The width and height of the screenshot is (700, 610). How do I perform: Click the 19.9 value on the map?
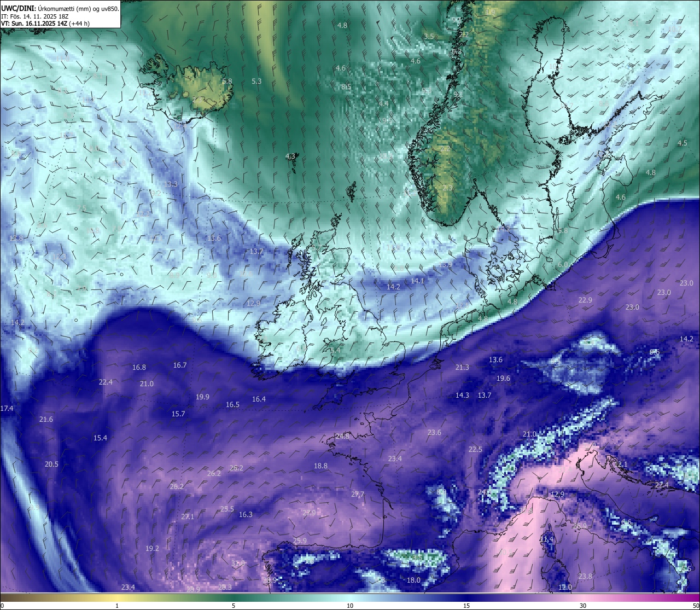(x=202, y=397)
